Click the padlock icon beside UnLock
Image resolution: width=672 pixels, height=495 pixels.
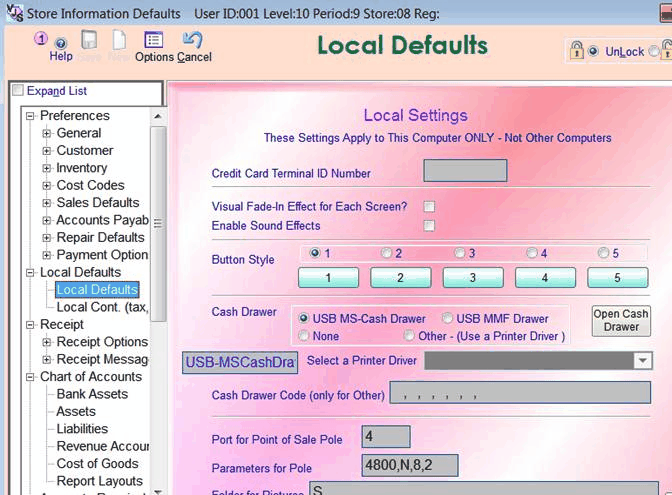(x=576, y=50)
